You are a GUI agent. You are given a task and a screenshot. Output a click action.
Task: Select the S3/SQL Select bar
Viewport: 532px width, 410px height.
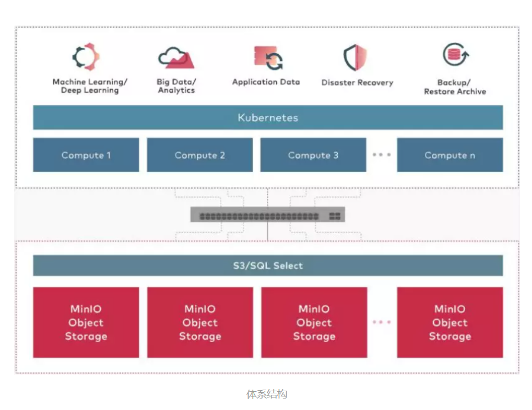(x=268, y=266)
